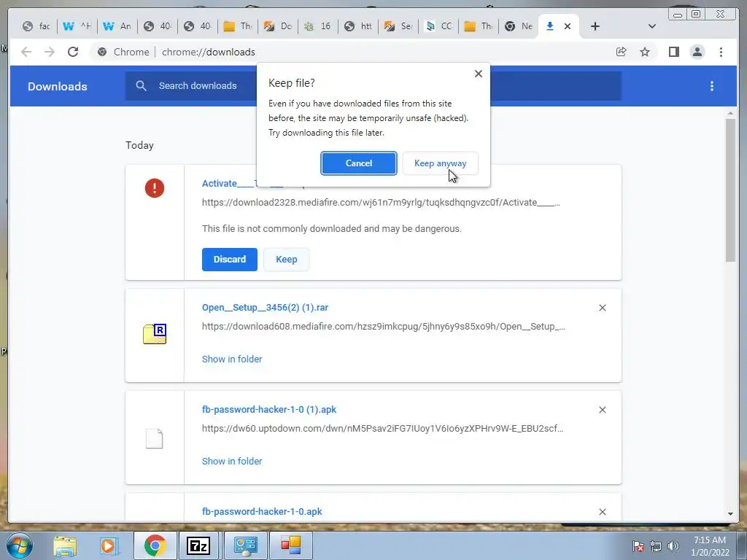The height and width of the screenshot is (560, 747).
Task: Show the Open__Setup rar file in folder
Action: coord(232,359)
